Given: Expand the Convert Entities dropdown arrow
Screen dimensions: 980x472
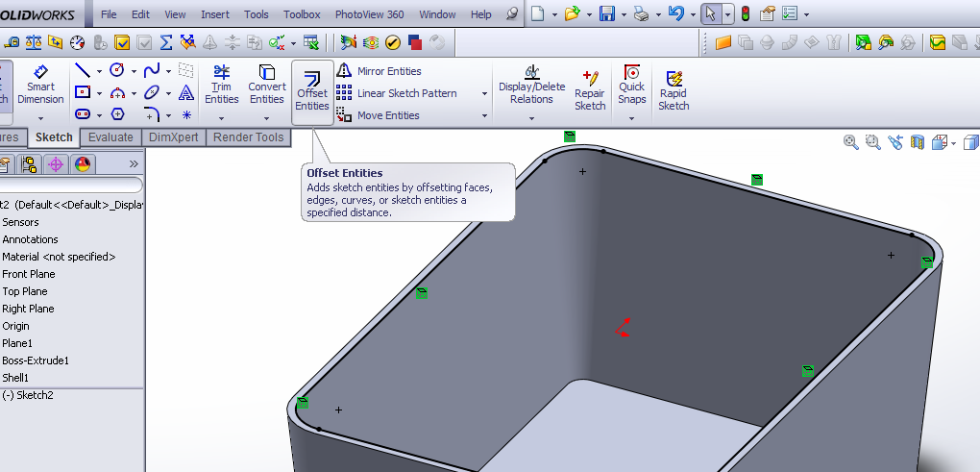Looking at the screenshot, I should [267, 117].
